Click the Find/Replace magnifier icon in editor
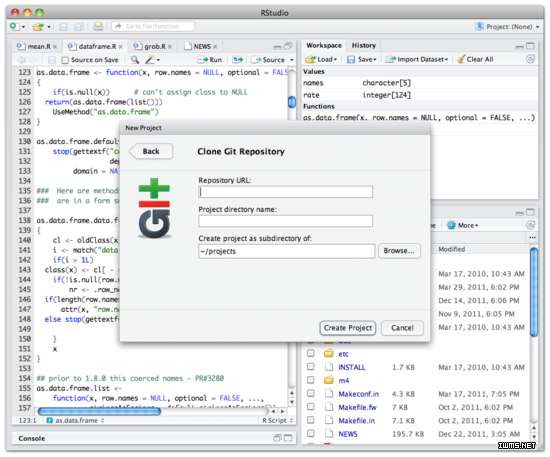The image size is (550, 457). 135,60
